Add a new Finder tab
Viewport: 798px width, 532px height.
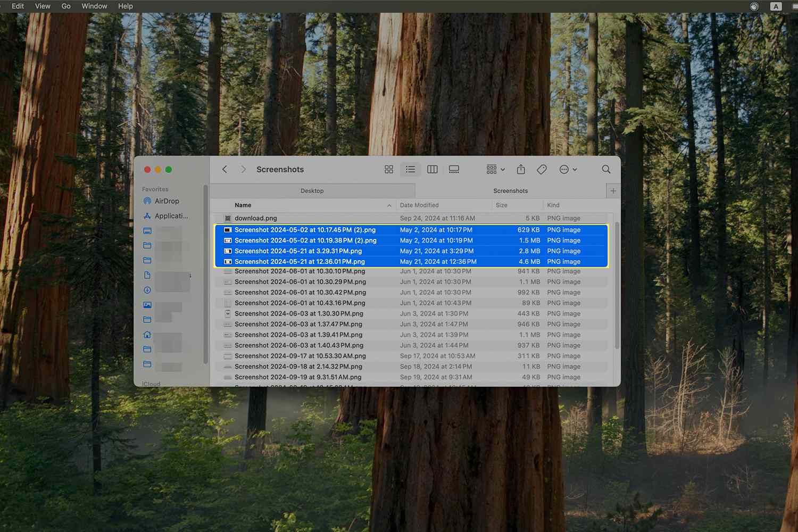613,190
